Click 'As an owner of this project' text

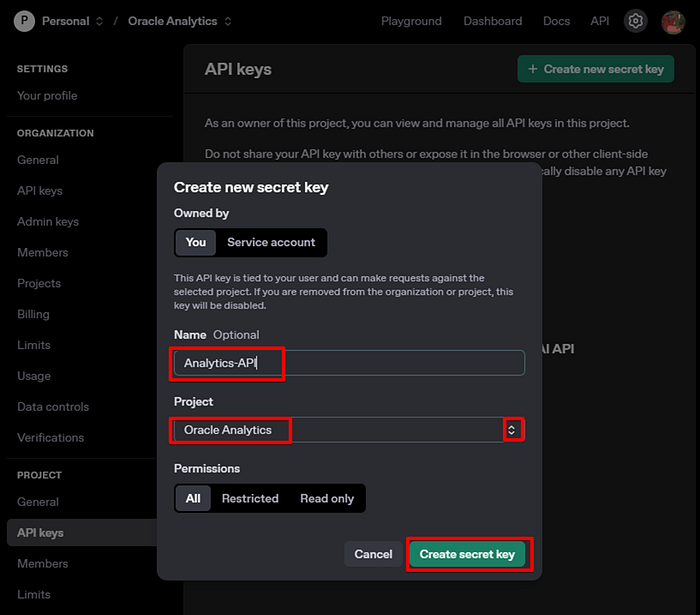[x=417, y=123]
